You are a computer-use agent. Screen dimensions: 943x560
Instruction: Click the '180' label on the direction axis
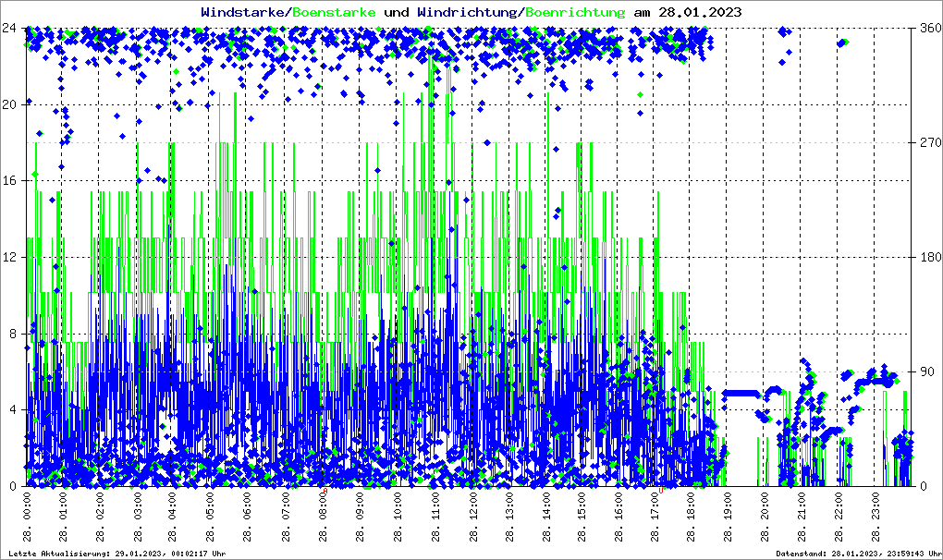tap(930, 257)
